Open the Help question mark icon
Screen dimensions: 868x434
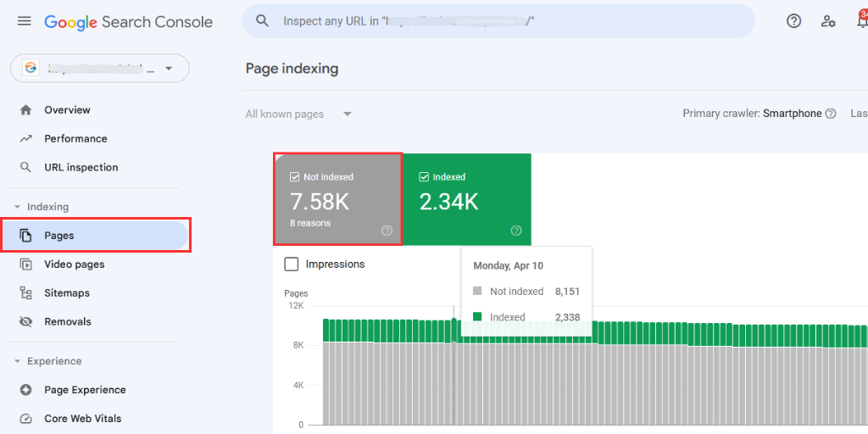point(793,21)
